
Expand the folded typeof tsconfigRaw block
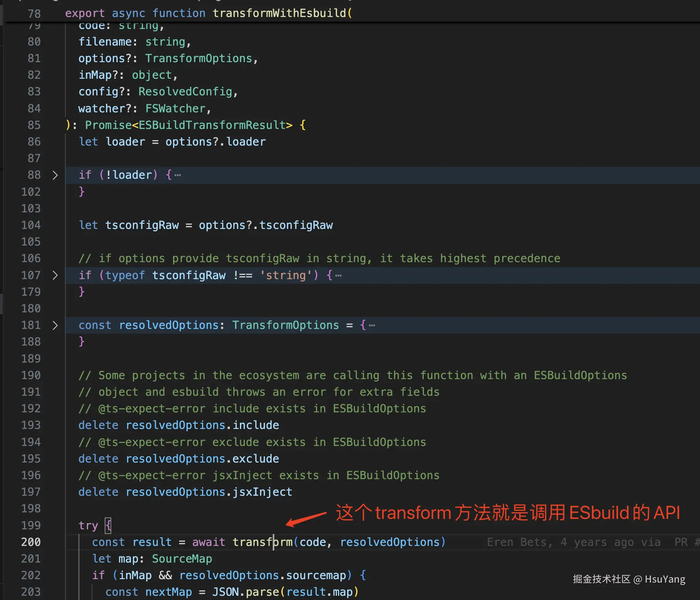coord(55,275)
